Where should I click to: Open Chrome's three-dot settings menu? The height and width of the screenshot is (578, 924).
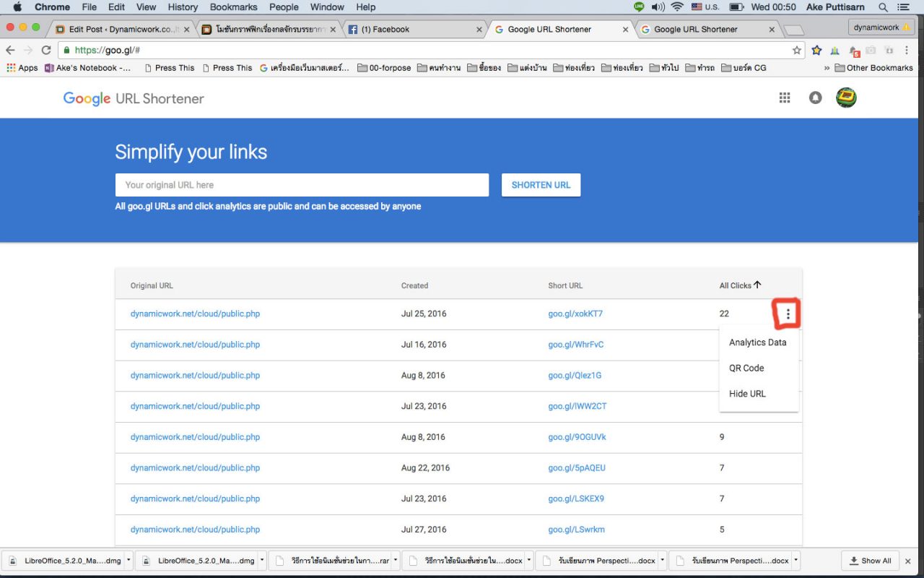907,51
